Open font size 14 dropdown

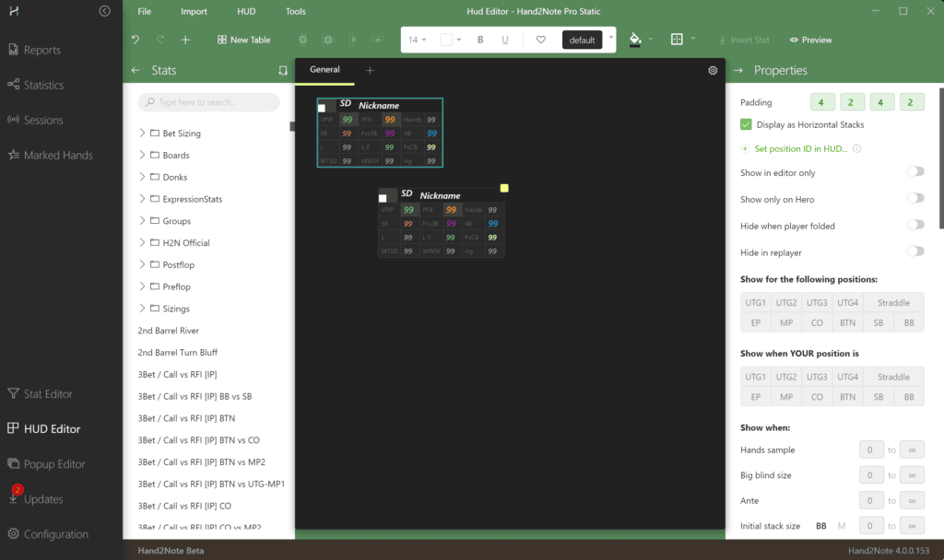click(x=418, y=40)
